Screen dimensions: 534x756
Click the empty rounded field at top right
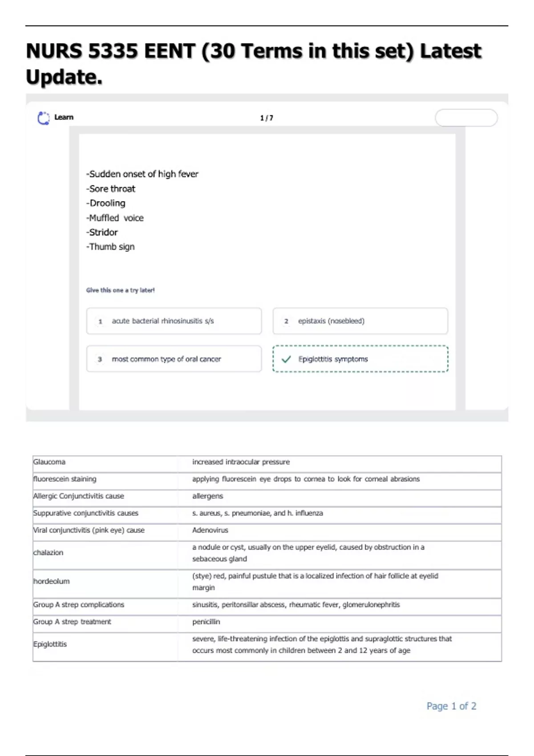(x=466, y=118)
